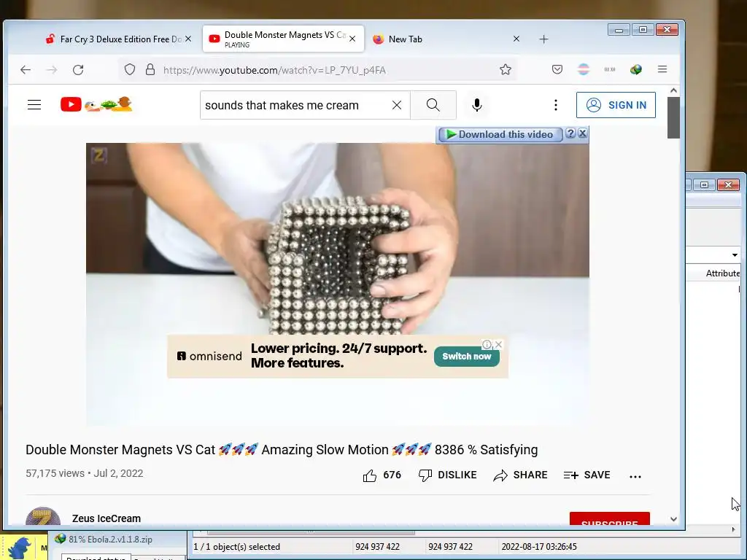
Task: Click the page vertical scrollbar thumb
Action: 673,117
